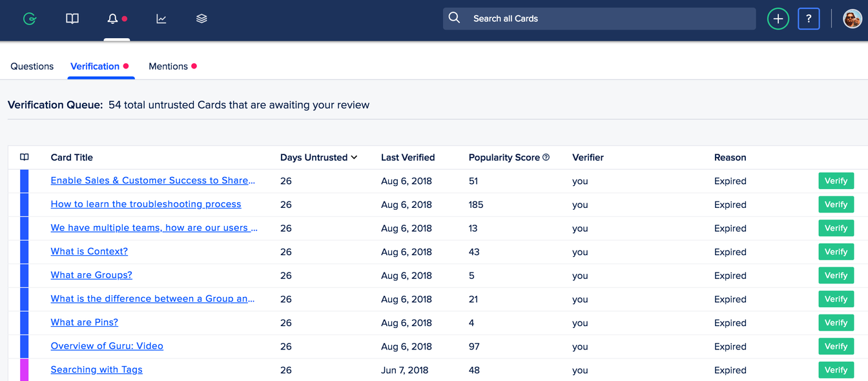The width and height of the screenshot is (868, 381).
Task: Verify the Searching with Tags card
Action: click(x=836, y=370)
